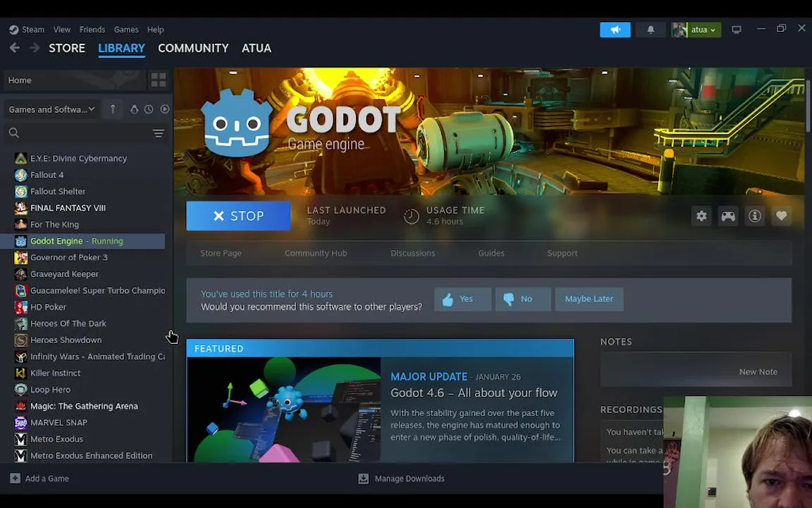Viewport: 812px width, 508px height.
Task: Go back with the left arrow
Action: pos(15,48)
